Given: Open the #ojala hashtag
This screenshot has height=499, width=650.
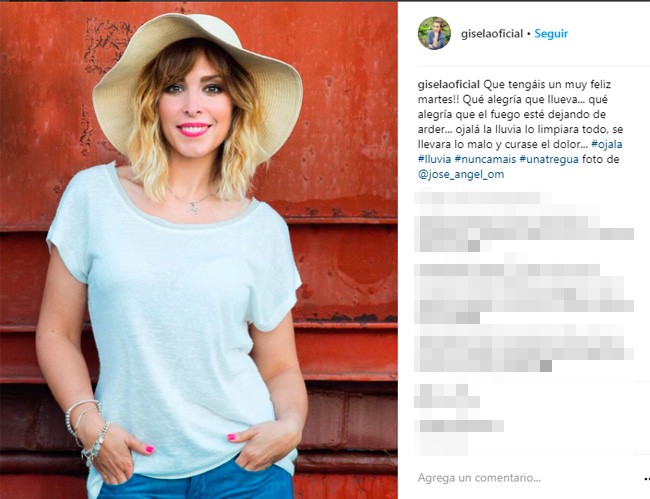Looking at the screenshot, I should (x=607, y=144).
